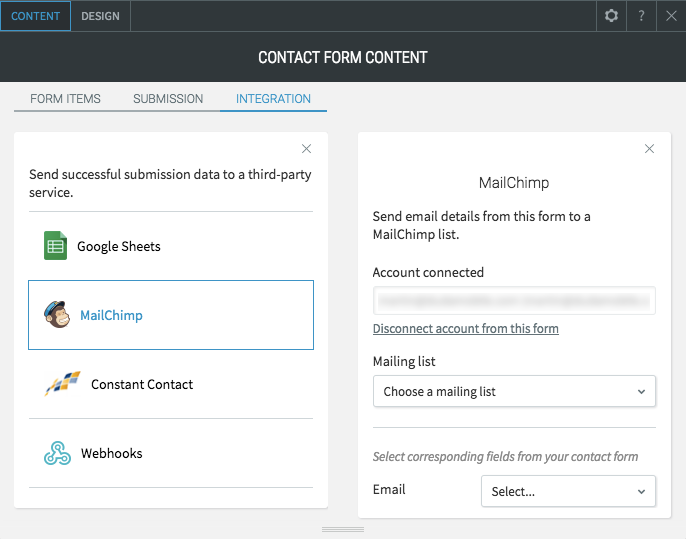The width and height of the screenshot is (686, 539).
Task: Open the settings gear icon
Action: 611,16
